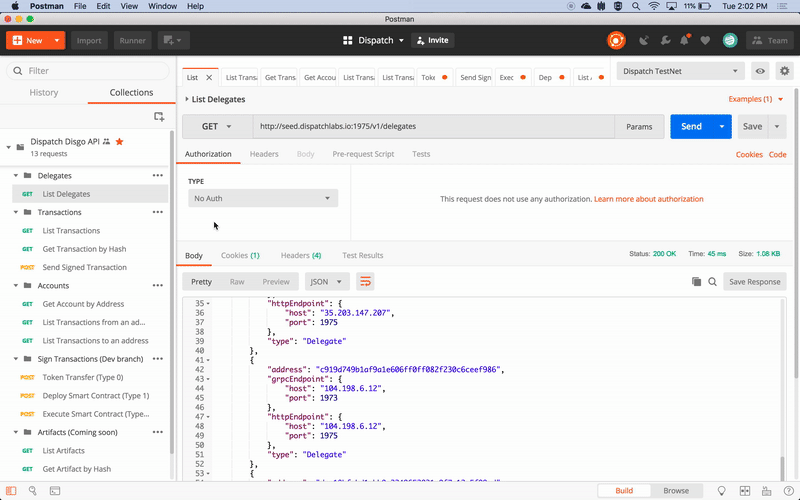
Task: Select Send Signed Transaction request
Action: pos(85,267)
